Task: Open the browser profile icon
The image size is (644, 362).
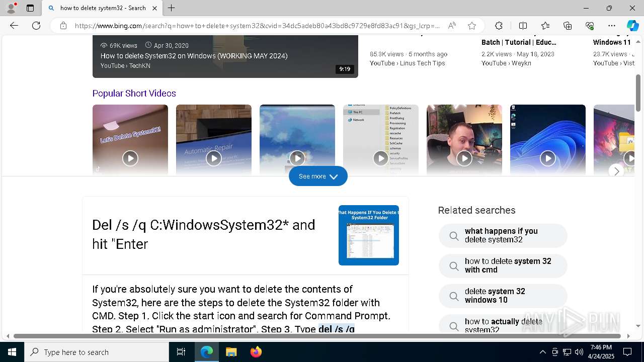Action: pyautogui.click(x=11, y=8)
